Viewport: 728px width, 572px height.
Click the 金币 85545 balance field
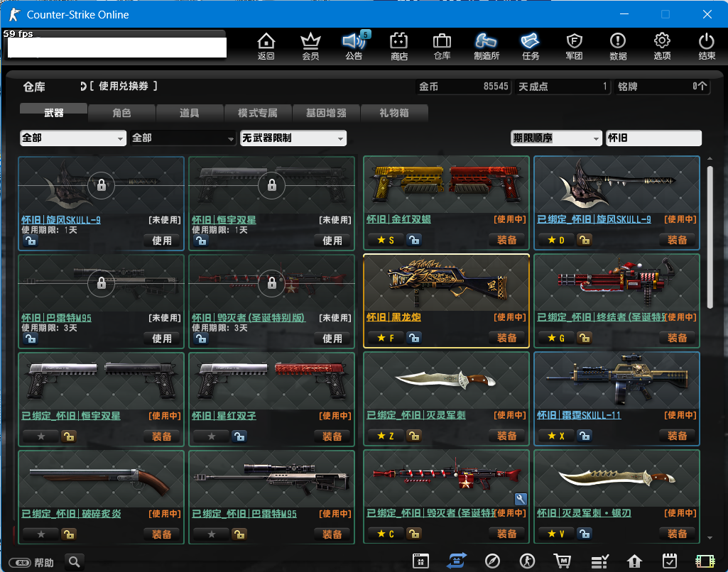coord(463,87)
